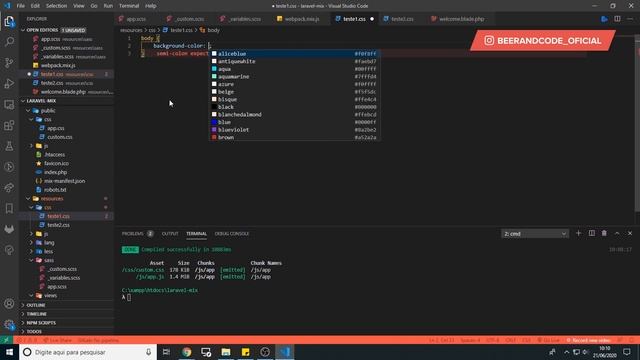The width and height of the screenshot is (640, 360).
Task: Open Sticky Notes from the taskbar
Action: (x=245, y=352)
